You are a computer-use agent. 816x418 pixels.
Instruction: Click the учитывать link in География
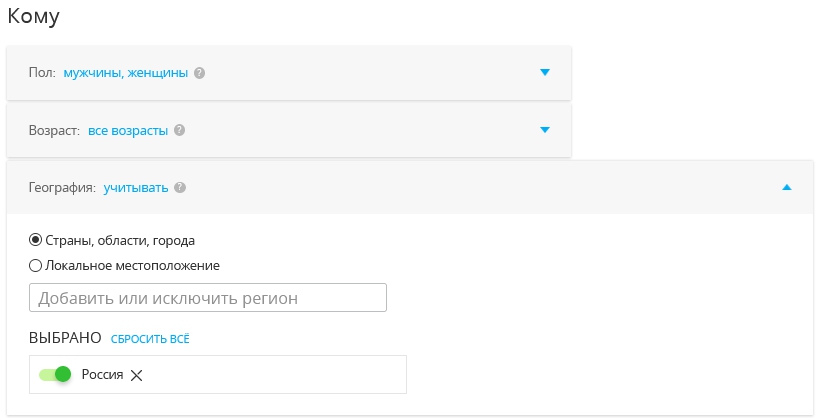(x=136, y=187)
